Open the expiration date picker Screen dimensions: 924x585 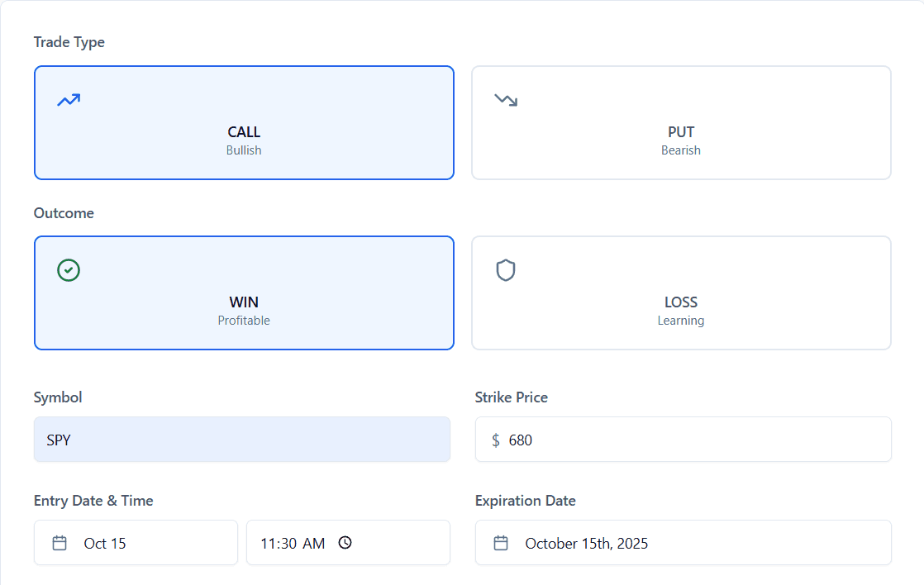click(x=683, y=543)
